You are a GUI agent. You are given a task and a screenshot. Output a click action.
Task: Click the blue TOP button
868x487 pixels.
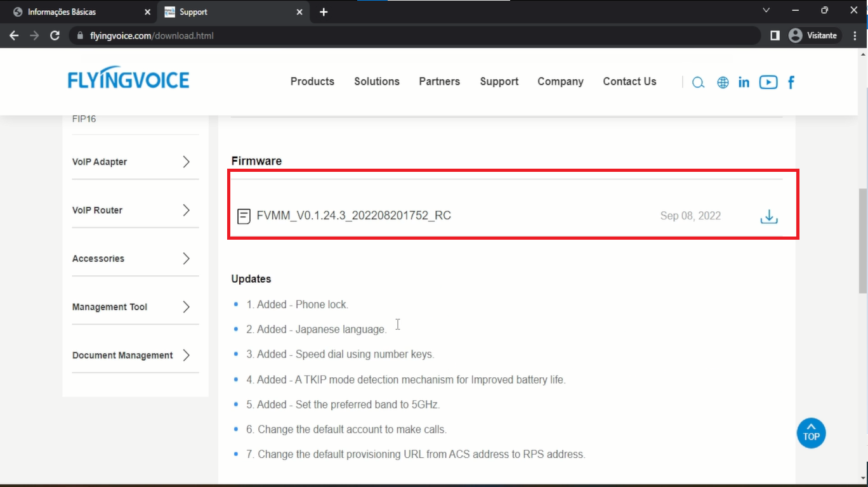[x=811, y=433]
